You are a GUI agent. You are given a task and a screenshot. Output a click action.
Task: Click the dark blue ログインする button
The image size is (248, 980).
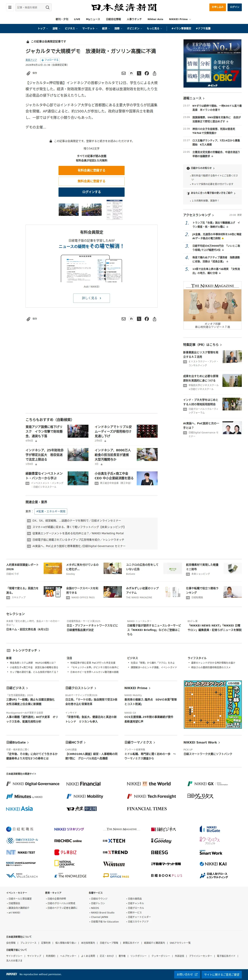pos(91,192)
